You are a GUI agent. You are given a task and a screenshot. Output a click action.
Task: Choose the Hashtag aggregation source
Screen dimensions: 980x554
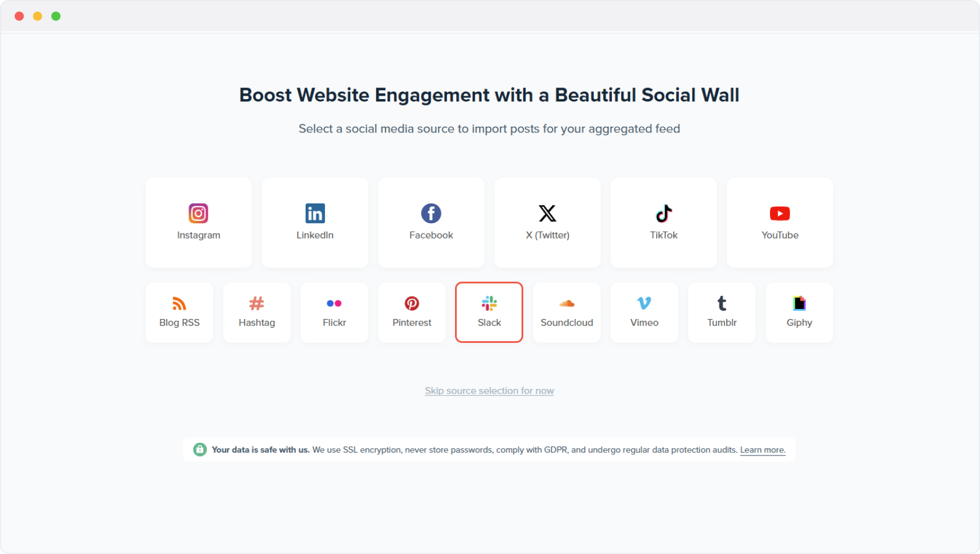pos(257,313)
